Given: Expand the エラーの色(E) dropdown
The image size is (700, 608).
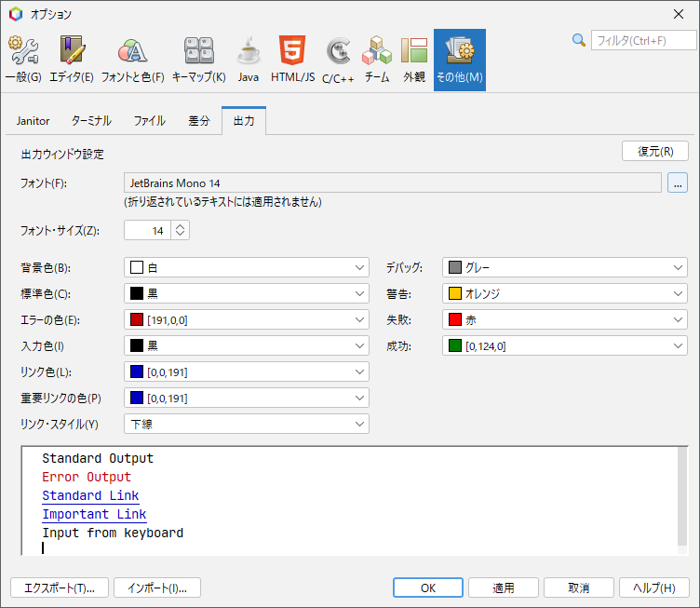Looking at the screenshot, I should click(x=247, y=319).
